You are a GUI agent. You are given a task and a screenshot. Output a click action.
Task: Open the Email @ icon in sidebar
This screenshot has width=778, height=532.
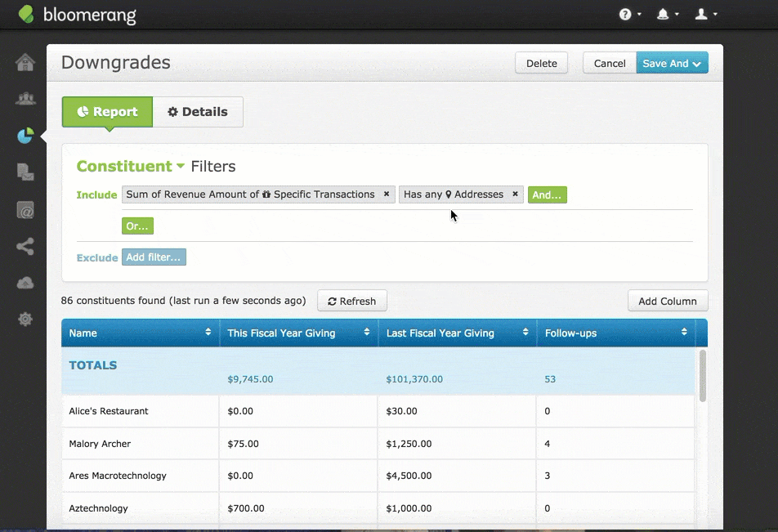click(x=25, y=210)
